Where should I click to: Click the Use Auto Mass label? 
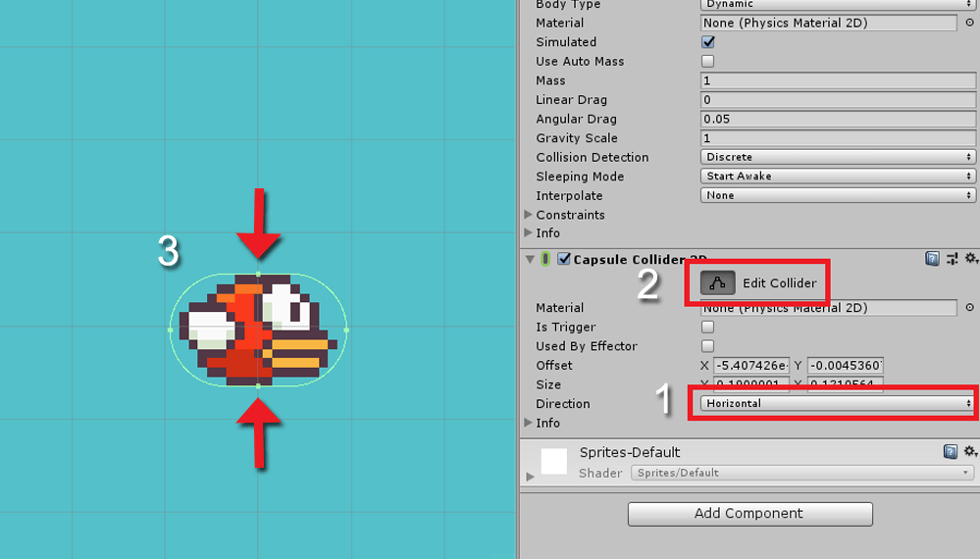(580, 61)
